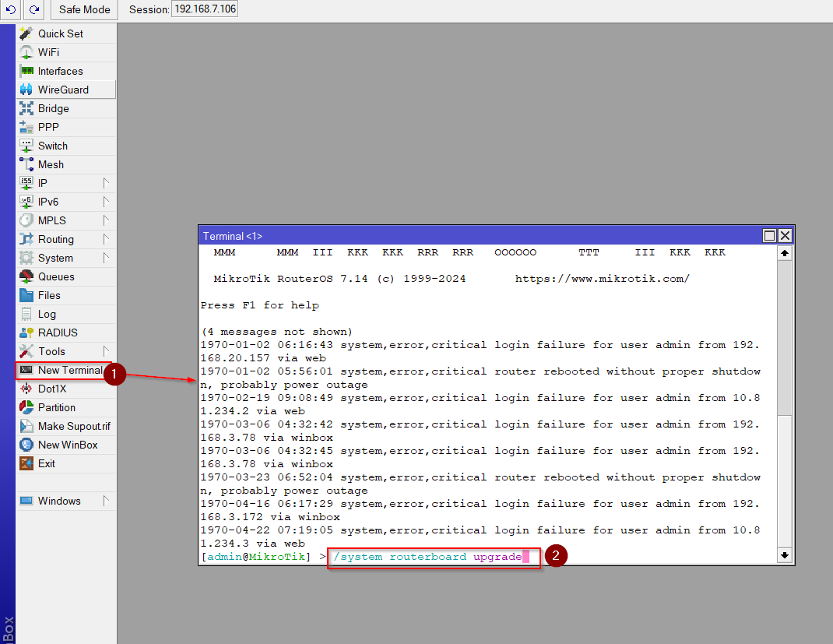Screen dimensions: 833x644
Task: Click the Files folder icon
Action: point(26,295)
